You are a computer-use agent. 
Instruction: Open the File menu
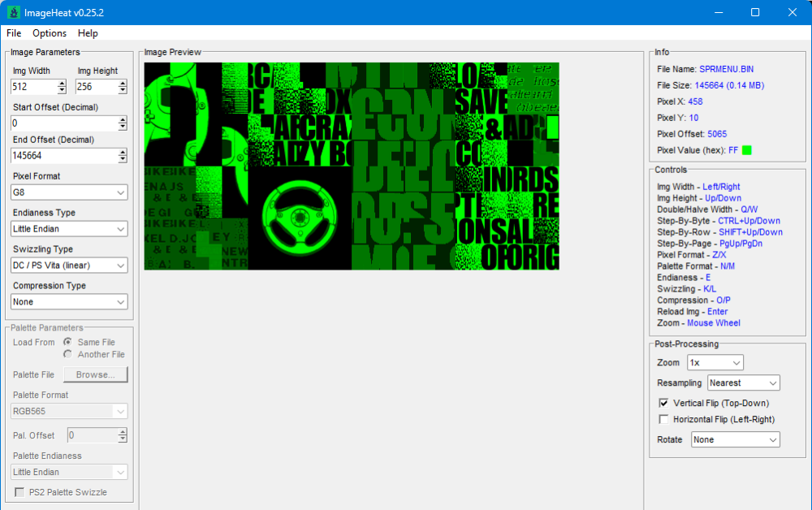[14, 33]
